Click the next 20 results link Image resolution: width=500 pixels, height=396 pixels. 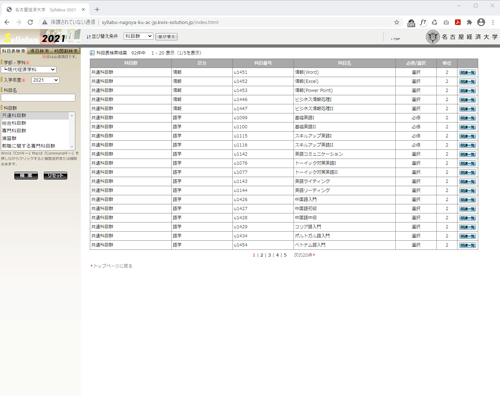click(x=304, y=255)
